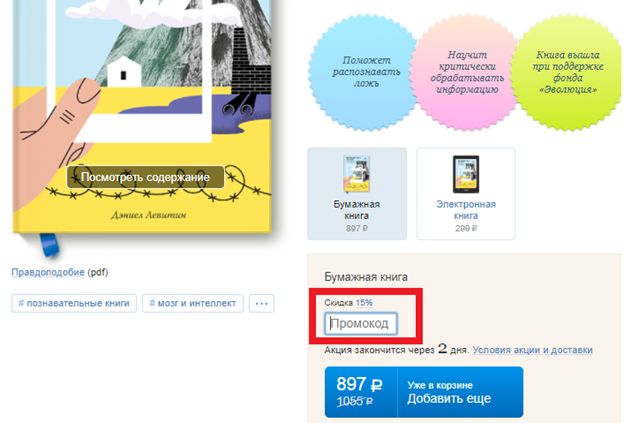Click the e-book tablet icon
The height and width of the screenshot is (423, 624).
pyautogui.click(x=466, y=174)
